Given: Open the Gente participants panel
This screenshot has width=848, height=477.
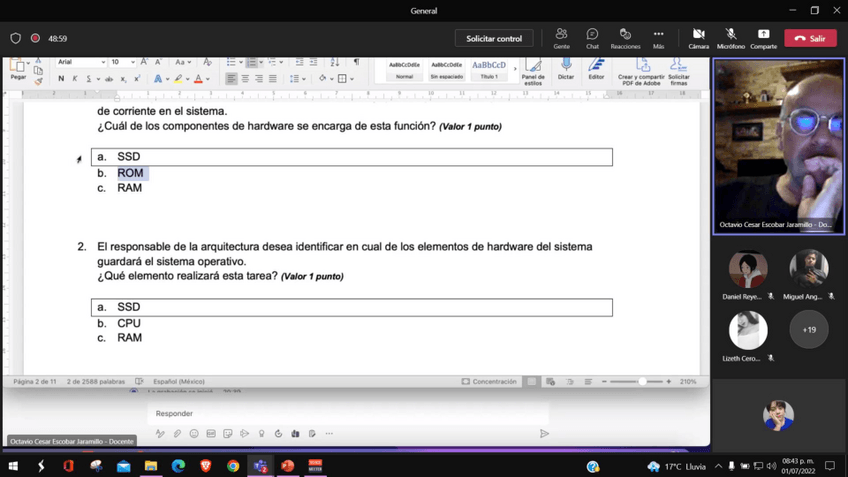Looking at the screenshot, I should point(561,38).
